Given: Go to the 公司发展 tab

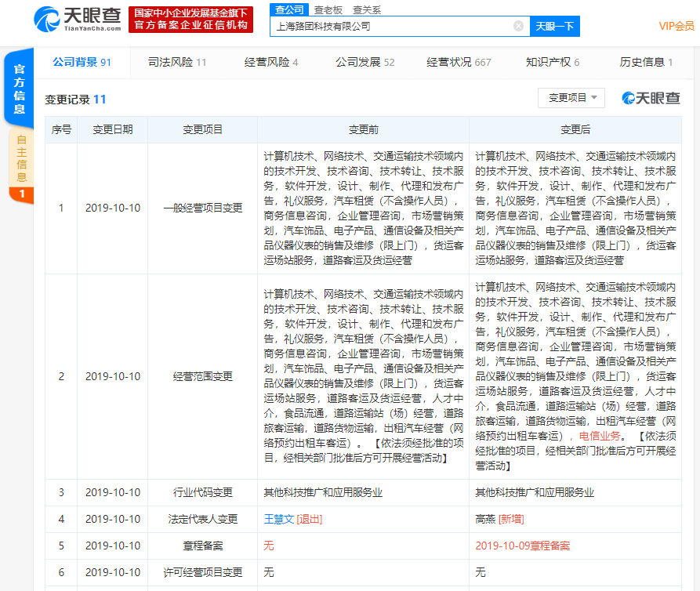Looking at the screenshot, I should (365, 62).
